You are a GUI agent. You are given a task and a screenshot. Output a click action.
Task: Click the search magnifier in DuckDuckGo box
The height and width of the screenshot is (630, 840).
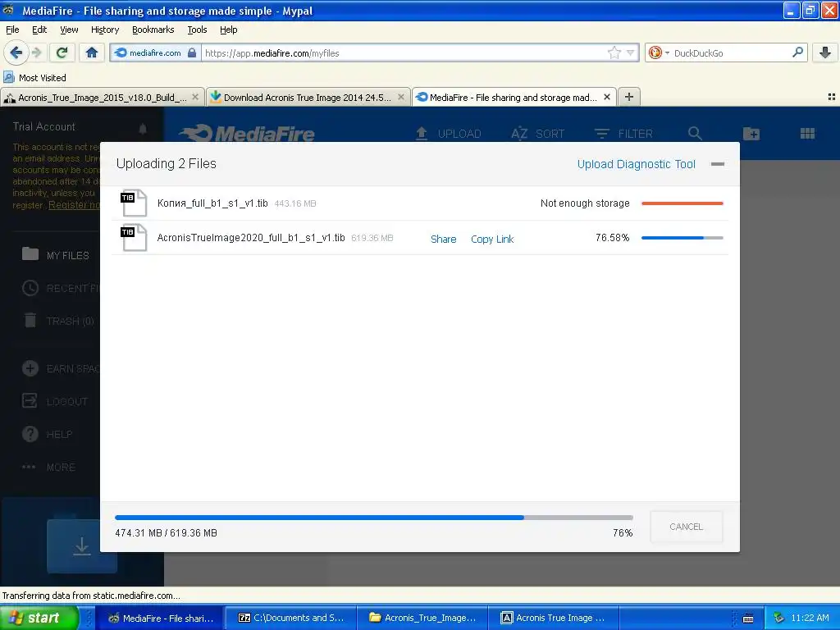click(x=797, y=52)
